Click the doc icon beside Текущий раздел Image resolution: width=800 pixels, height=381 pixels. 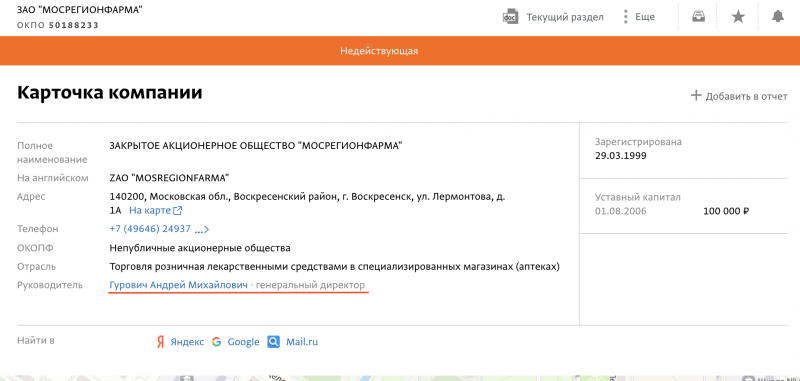click(511, 17)
